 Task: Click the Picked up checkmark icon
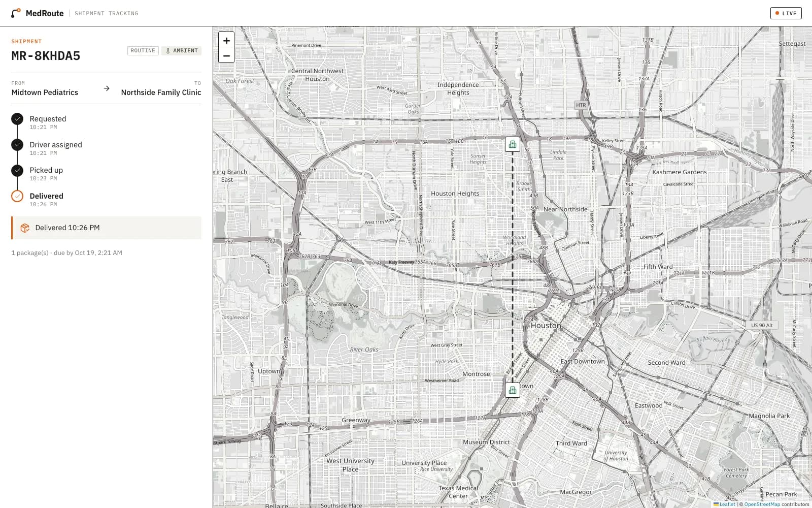tap(17, 170)
